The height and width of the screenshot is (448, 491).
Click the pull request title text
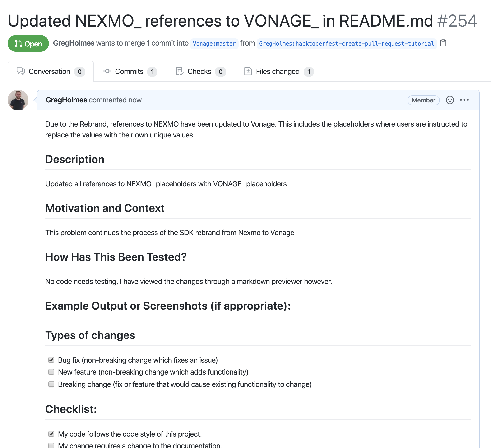tap(220, 21)
